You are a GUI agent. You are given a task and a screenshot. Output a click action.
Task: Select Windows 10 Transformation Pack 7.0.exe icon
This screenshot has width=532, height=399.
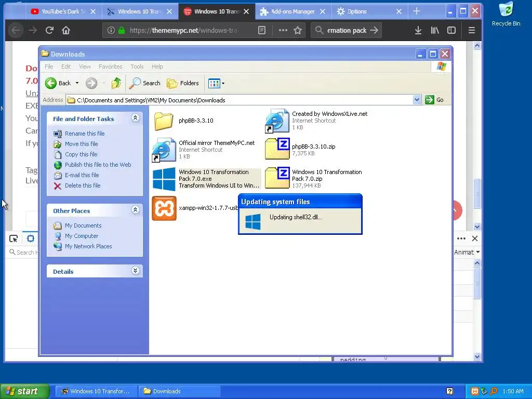[x=164, y=179]
